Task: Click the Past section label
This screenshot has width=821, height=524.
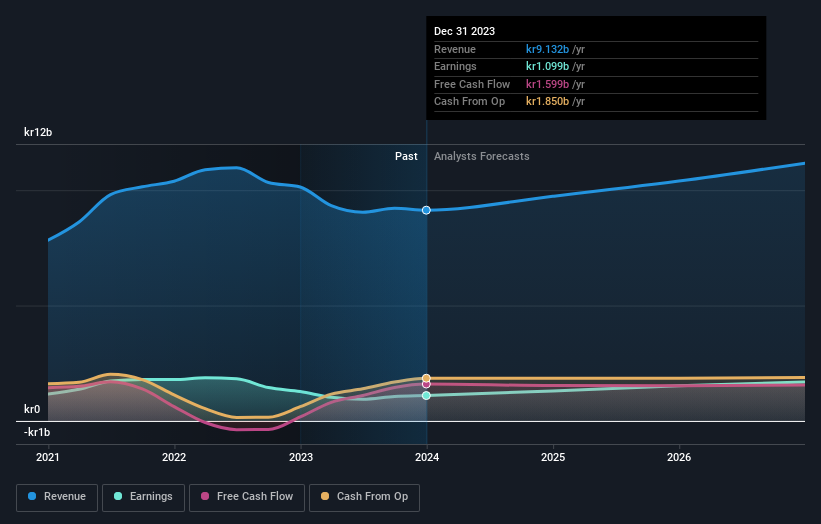Action: click(x=406, y=157)
